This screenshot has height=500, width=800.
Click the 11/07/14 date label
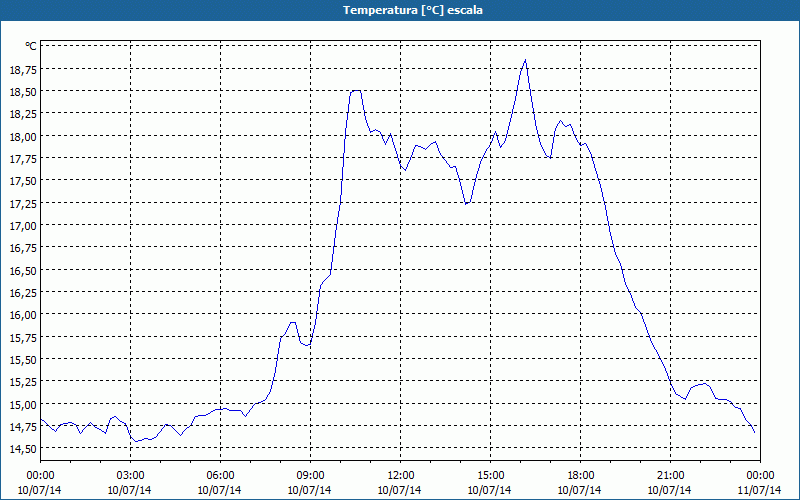[x=760, y=490]
